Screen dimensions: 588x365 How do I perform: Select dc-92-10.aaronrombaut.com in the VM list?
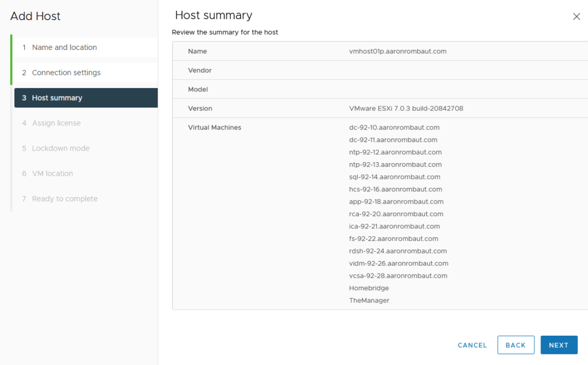pyautogui.click(x=394, y=128)
